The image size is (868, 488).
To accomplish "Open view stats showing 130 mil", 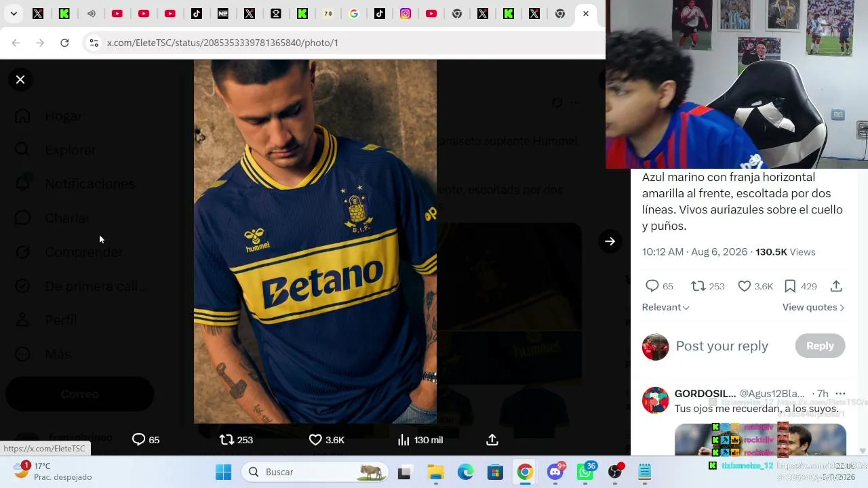I will [420, 440].
